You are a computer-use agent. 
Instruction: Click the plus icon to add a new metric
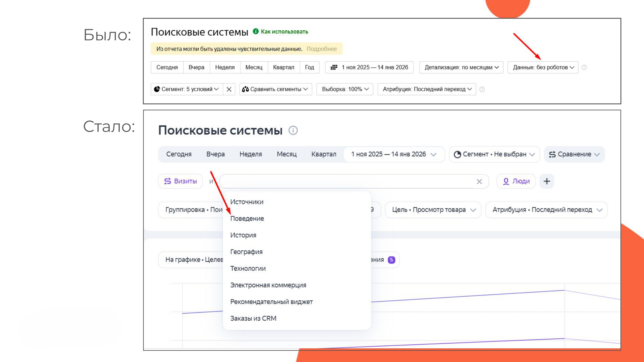click(x=547, y=181)
